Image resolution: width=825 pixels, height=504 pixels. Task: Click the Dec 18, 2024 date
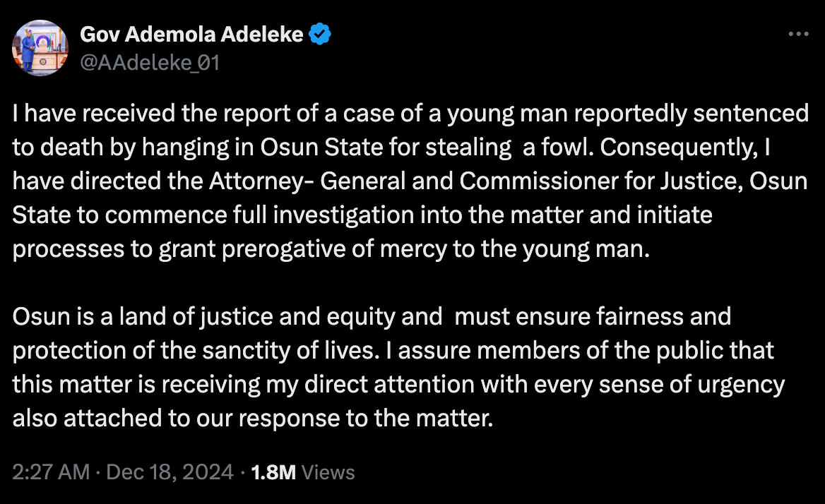(170, 472)
